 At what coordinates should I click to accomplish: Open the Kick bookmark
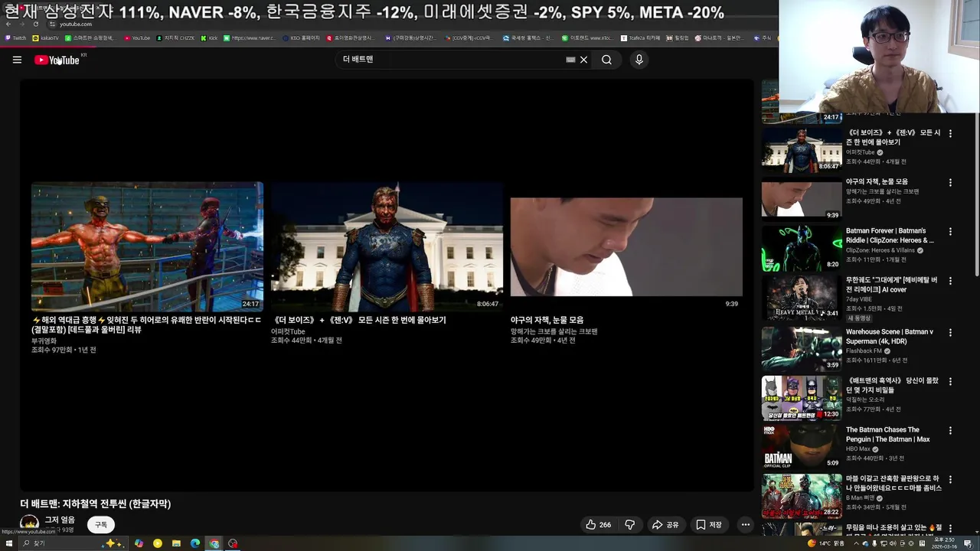pos(209,37)
